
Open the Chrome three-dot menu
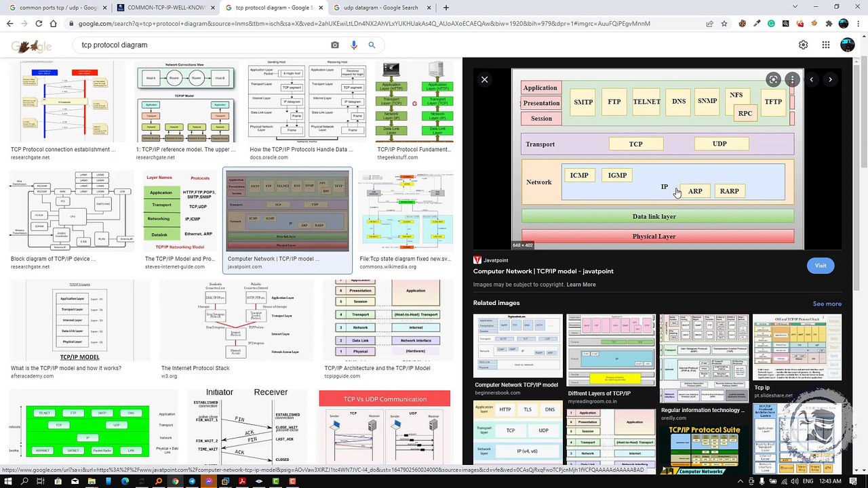point(859,23)
